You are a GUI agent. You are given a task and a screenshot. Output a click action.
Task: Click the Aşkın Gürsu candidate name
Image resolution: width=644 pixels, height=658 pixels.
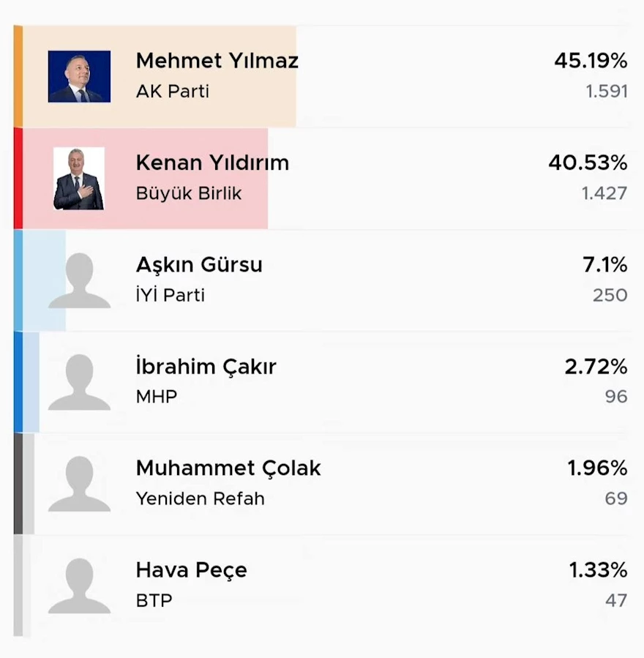coord(199,265)
